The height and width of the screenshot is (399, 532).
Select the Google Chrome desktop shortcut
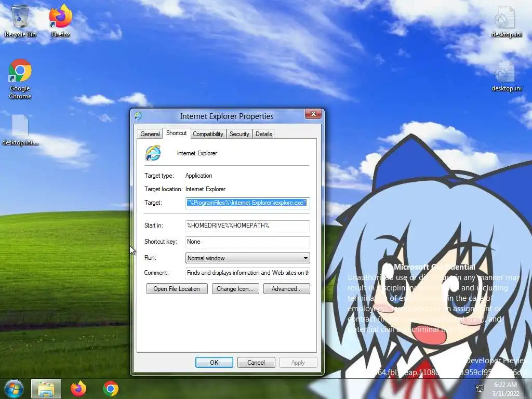click(x=20, y=79)
